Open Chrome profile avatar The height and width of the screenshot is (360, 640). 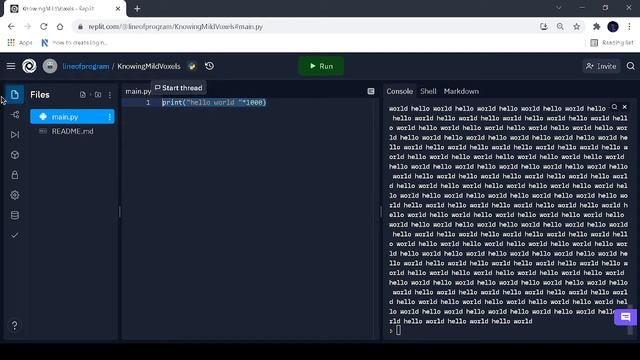pos(613,27)
